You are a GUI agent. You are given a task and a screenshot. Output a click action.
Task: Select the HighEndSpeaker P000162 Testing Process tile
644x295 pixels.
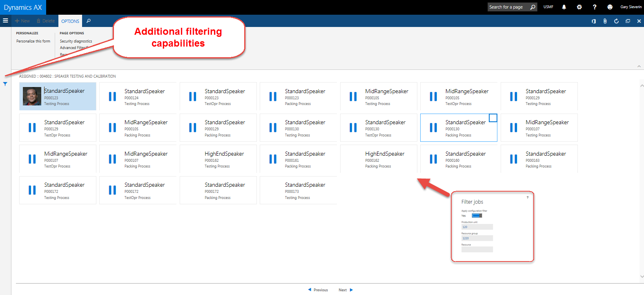218,159
